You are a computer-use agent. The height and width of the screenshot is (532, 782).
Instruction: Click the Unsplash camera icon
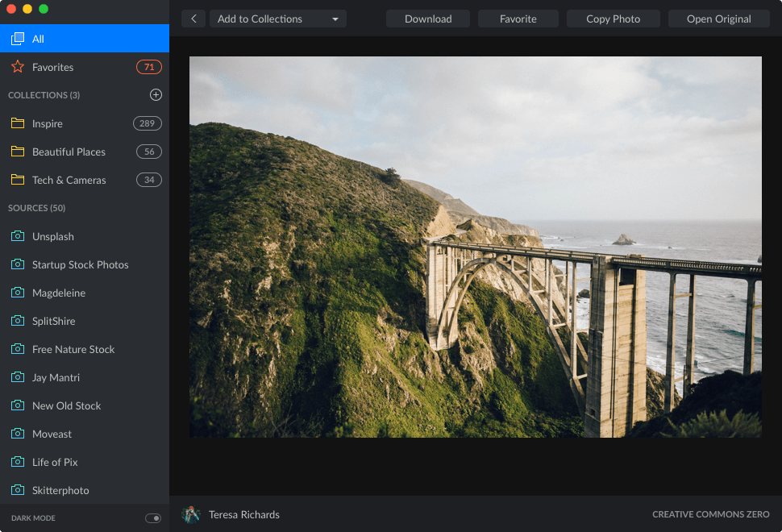click(18, 236)
